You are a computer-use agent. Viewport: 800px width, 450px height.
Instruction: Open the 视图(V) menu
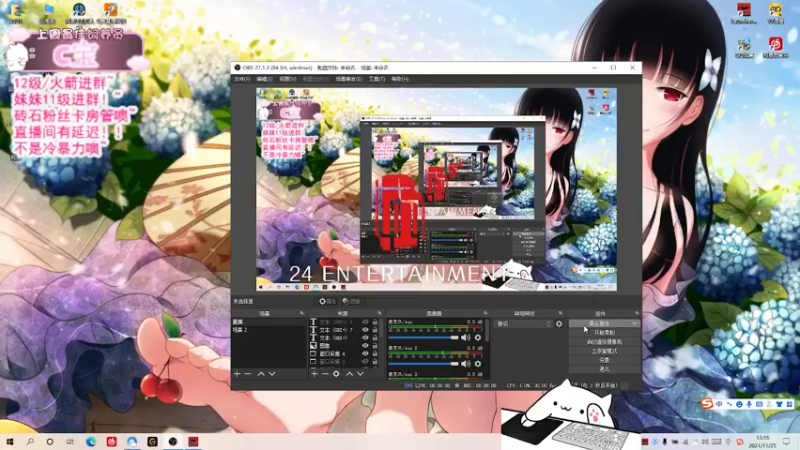pyautogui.click(x=288, y=79)
